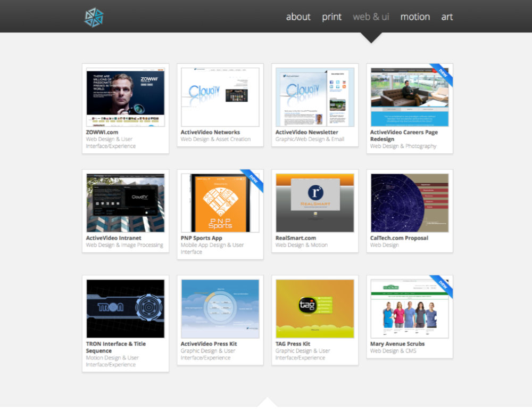
Task: Click the TAG Press Kit title link
Action: pos(293,344)
